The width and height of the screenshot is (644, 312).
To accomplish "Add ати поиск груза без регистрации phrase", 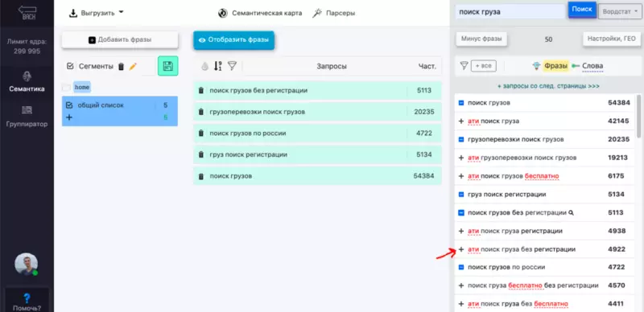I will point(460,249).
